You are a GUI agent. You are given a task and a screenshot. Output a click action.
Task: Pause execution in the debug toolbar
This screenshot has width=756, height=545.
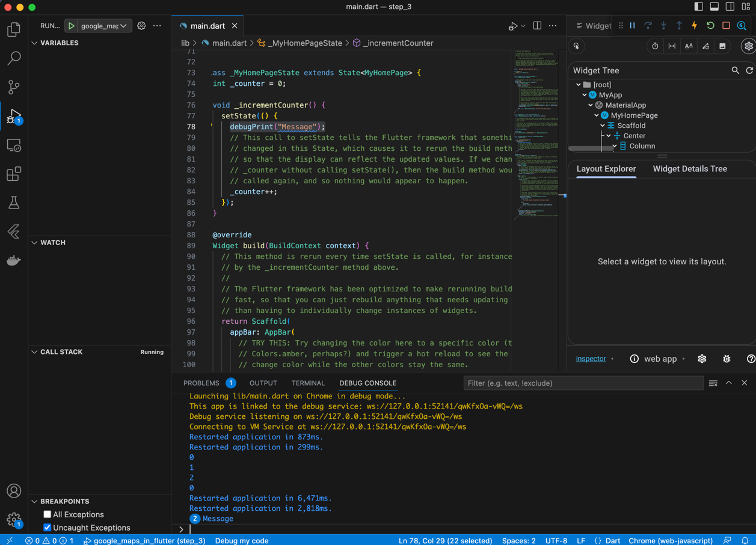[633, 26]
